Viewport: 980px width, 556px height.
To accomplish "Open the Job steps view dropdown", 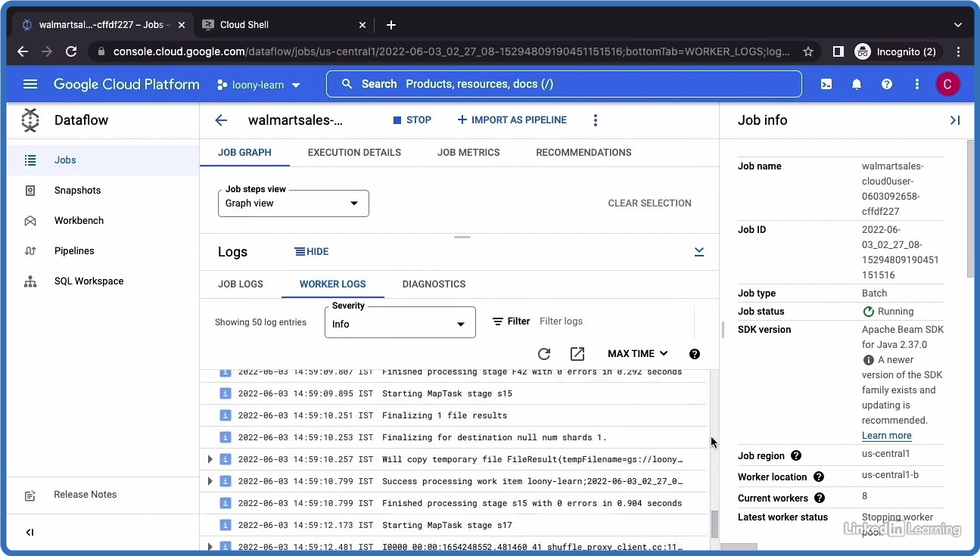I will pos(294,203).
